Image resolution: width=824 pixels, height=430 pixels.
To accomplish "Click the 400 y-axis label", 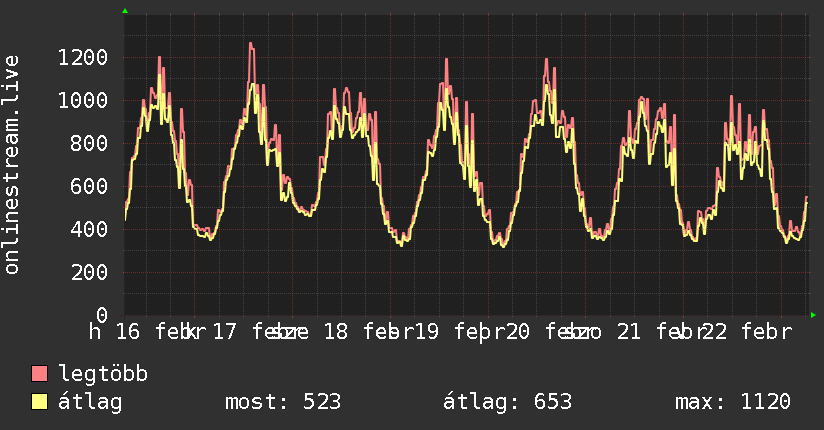I will click(x=89, y=229).
